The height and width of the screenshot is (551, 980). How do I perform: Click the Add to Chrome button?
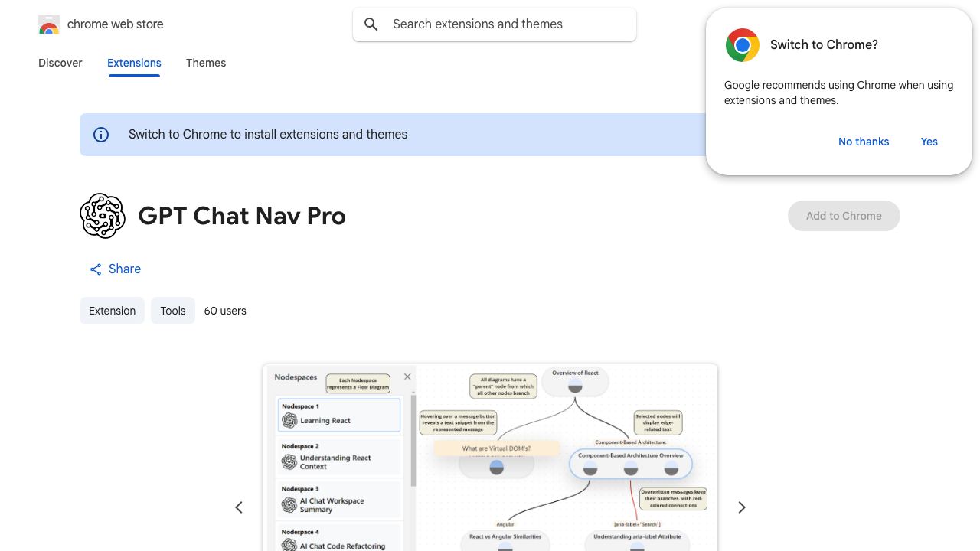844,216
